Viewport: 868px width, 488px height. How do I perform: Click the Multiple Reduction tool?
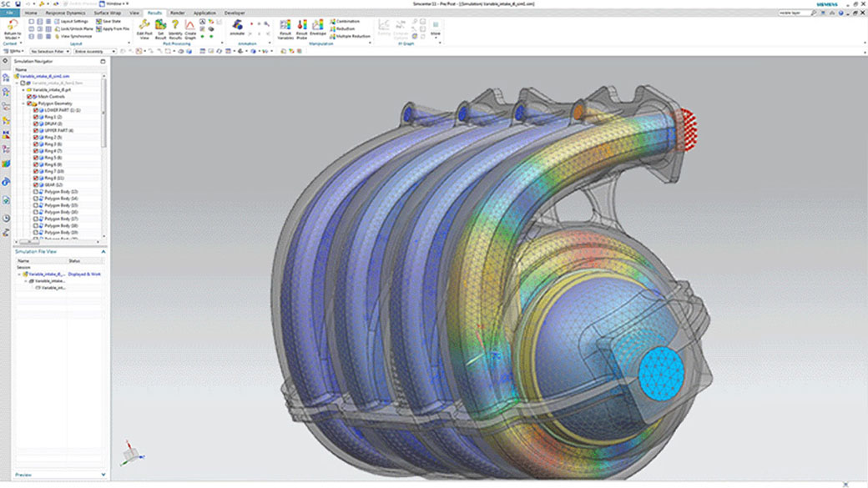pyautogui.click(x=350, y=36)
